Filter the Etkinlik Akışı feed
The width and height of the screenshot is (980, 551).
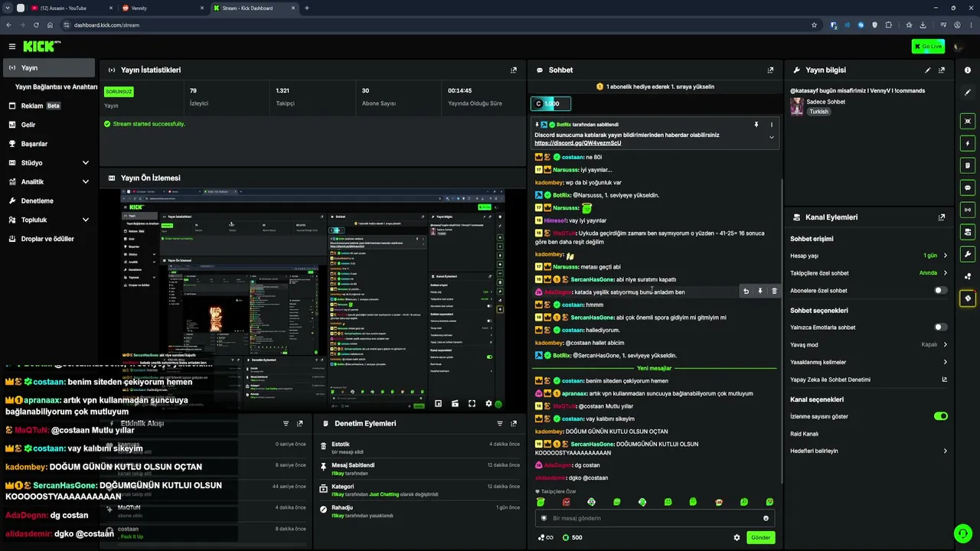coord(286,423)
